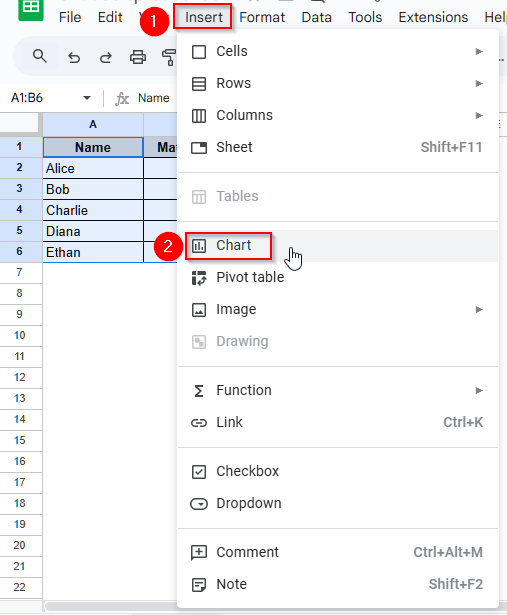Click the undo arrow icon
Viewport: 507px width, 615px height.
click(x=74, y=58)
